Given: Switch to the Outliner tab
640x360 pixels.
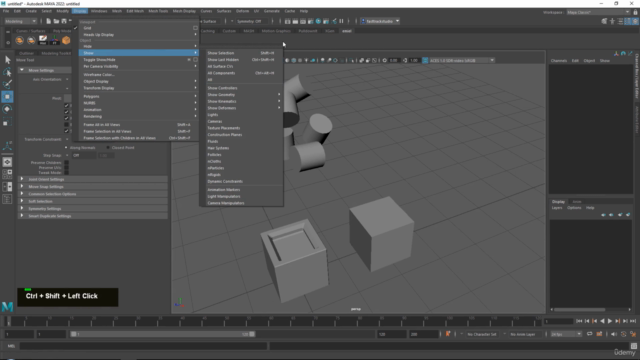Looking at the screenshot, I should click(x=27, y=53).
